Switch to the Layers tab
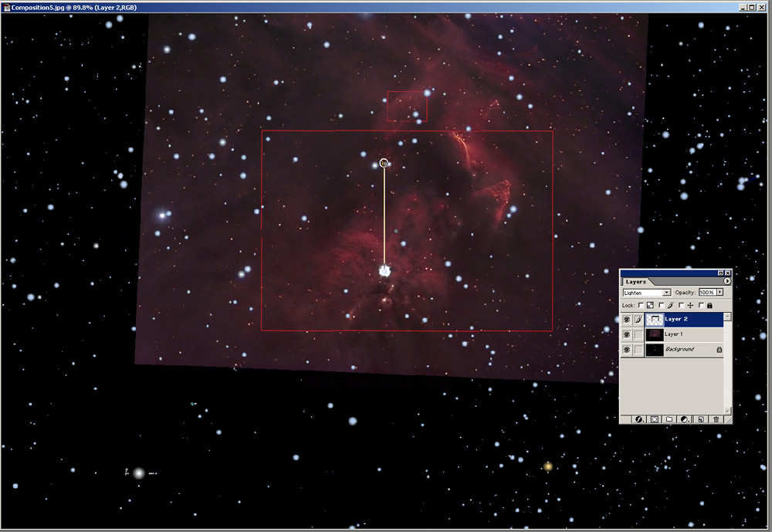Viewport: 772px width, 532px height. pyautogui.click(x=635, y=282)
